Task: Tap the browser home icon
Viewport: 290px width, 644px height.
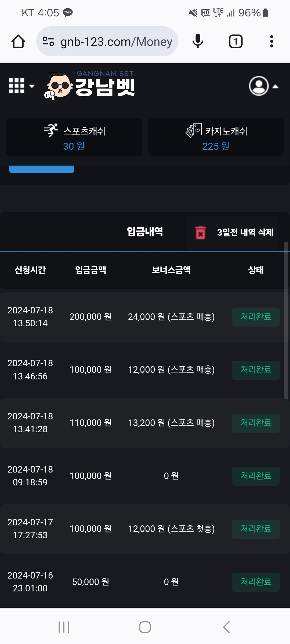Action: [x=18, y=42]
